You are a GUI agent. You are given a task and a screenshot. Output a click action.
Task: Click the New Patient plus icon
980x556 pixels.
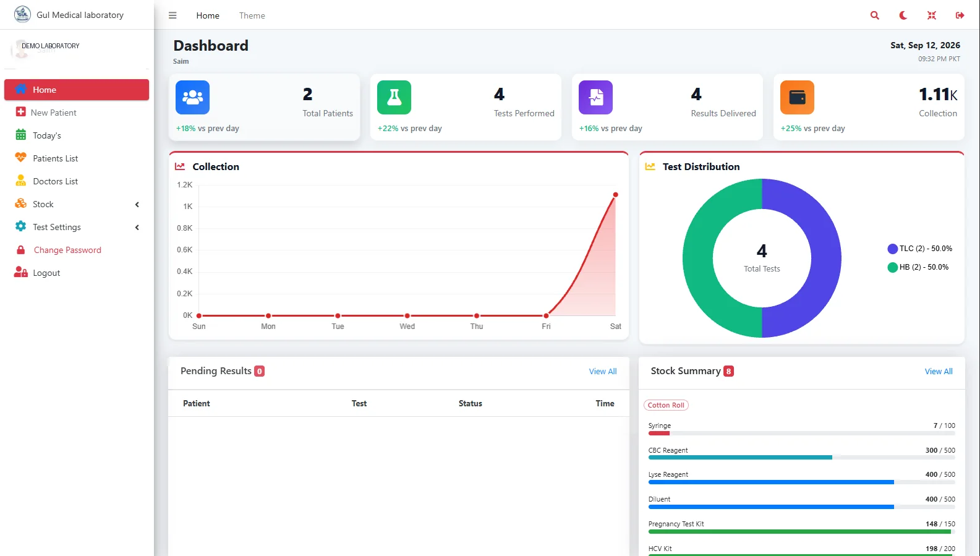click(x=20, y=112)
